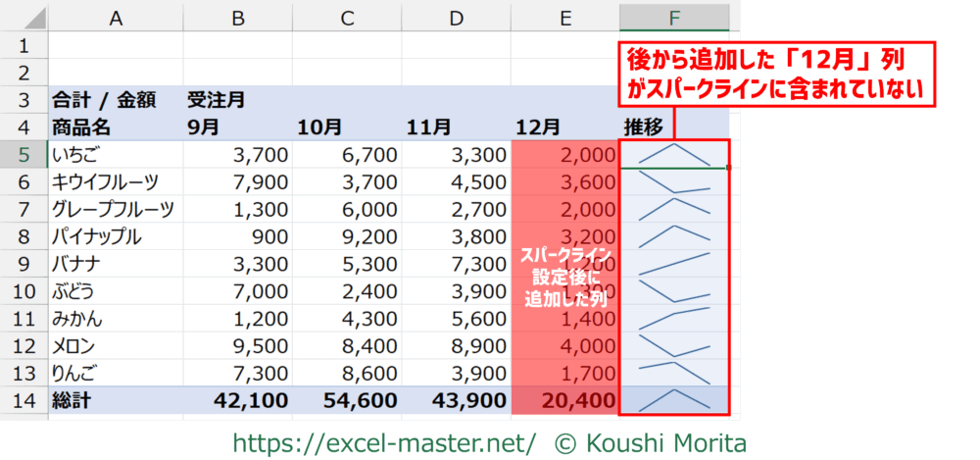
Task: Select row 14 header
Action: click(24, 400)
